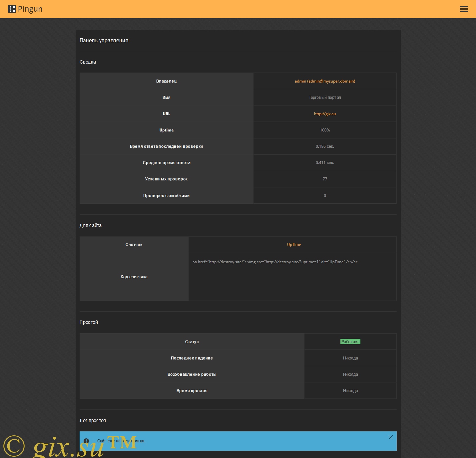Click the Проверок с ошибками label
Viewport: 476px width, 458px height.
point(166,196)
